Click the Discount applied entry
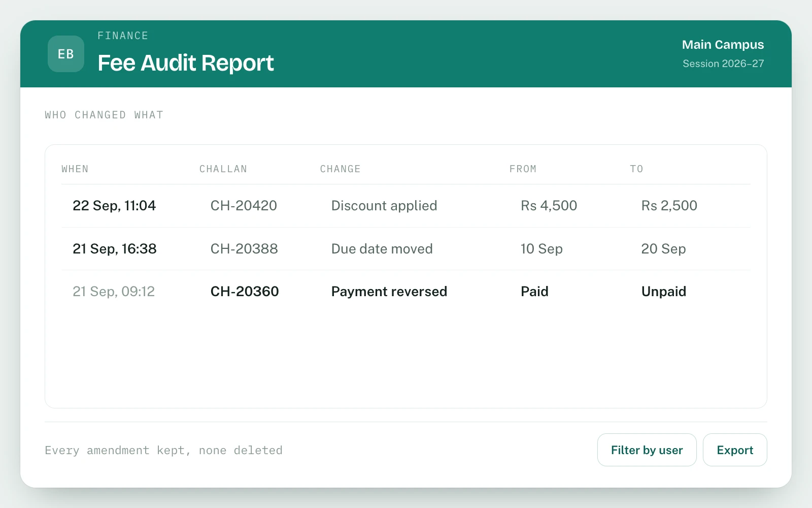The height and width of the screenshot is (508, 812). [x=384, y=206]
